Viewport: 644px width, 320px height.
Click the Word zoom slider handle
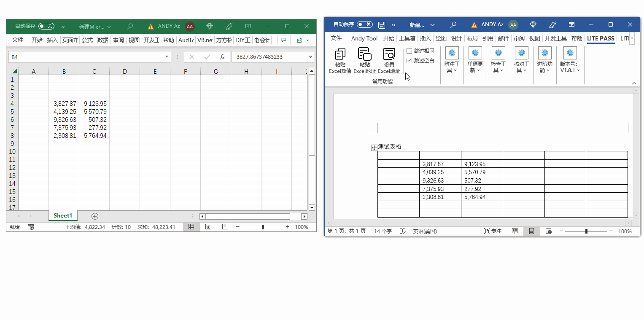(x=586, y=231)
